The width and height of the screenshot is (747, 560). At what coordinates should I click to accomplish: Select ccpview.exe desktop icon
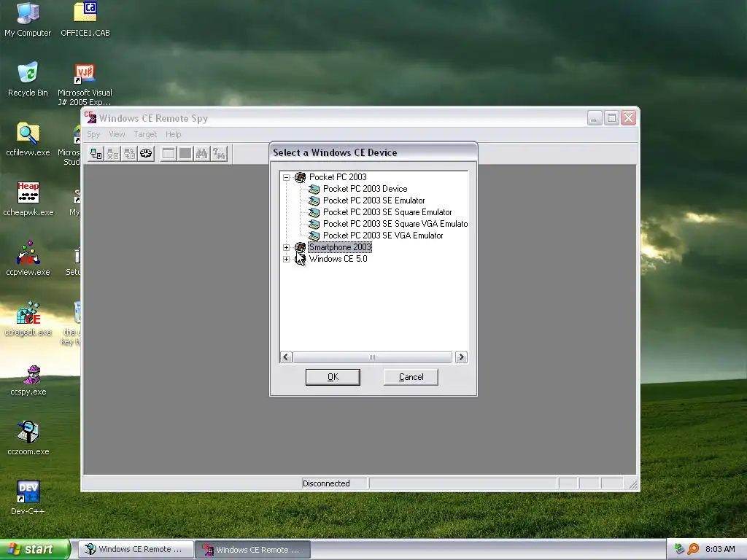point(28,259)
